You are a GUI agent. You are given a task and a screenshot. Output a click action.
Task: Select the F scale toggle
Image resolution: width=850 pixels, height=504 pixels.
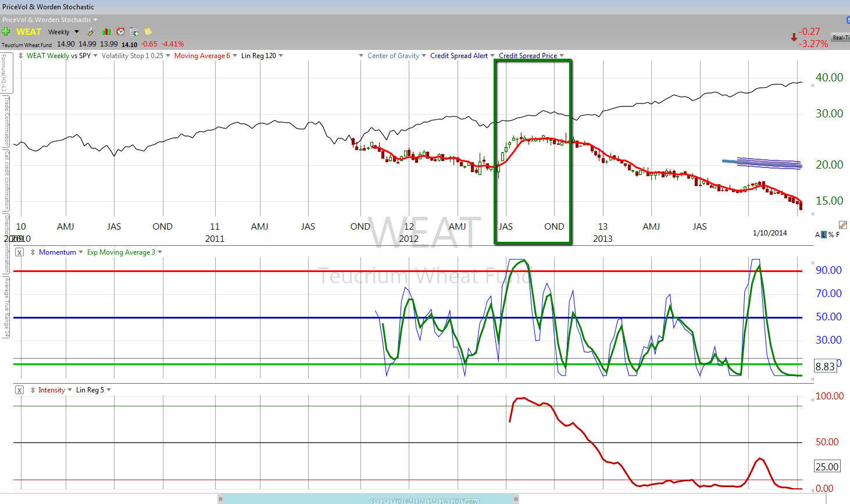pyautogui.click(x=838, y=235)
